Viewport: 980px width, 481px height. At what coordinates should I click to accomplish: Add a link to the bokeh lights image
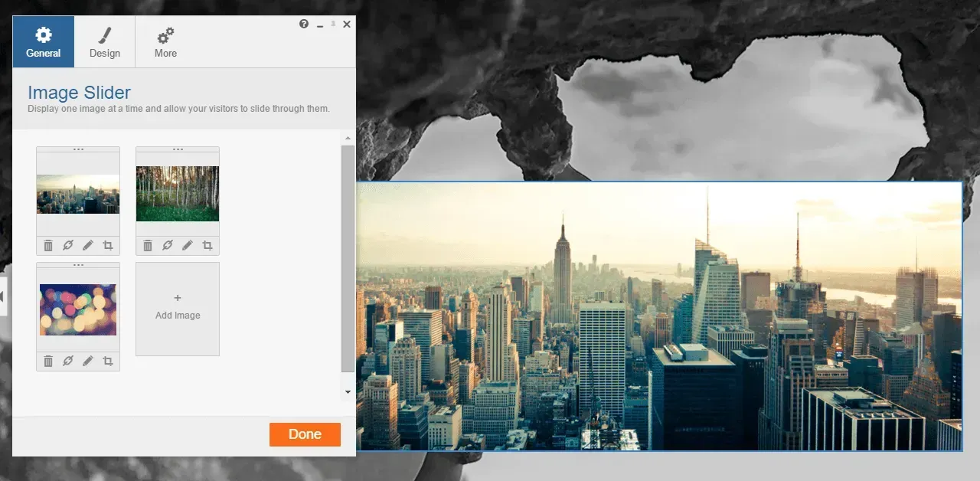(x=68, y=362)
